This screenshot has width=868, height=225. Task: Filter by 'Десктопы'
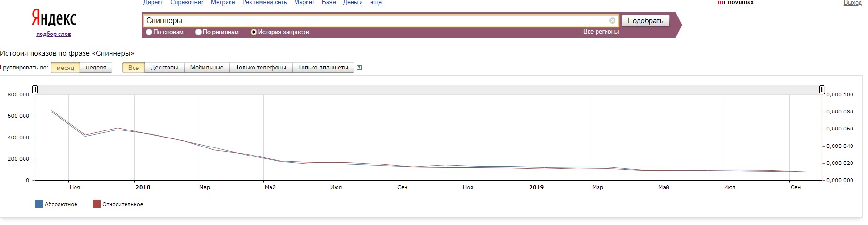click(x=164, y=68)
